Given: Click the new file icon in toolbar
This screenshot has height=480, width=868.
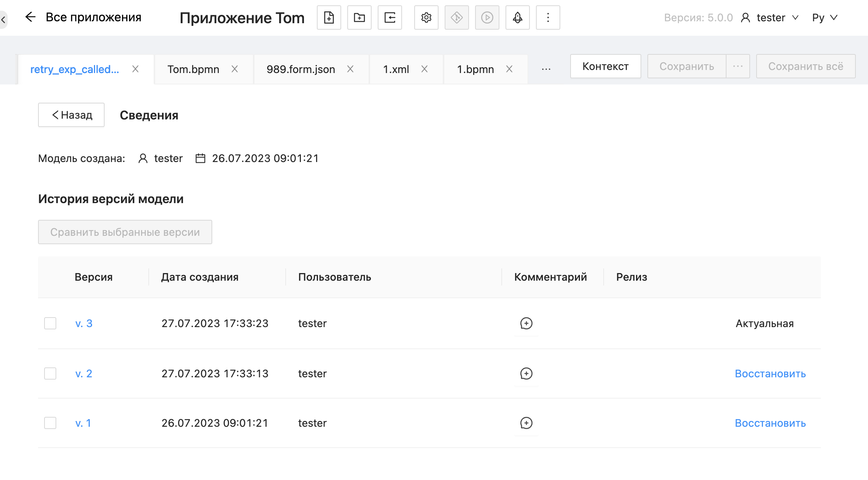Looking at the screenshot, I should [329, 17].
